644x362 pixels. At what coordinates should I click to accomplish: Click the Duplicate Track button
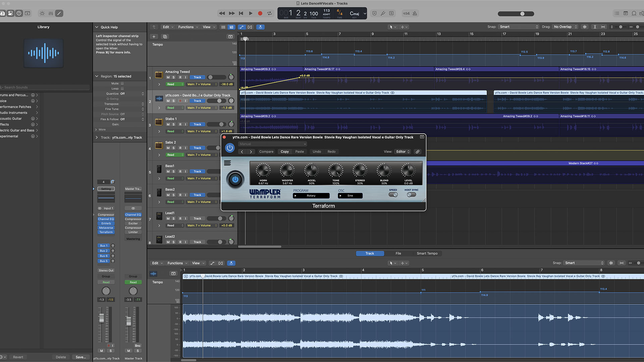[x=165, y=37]
